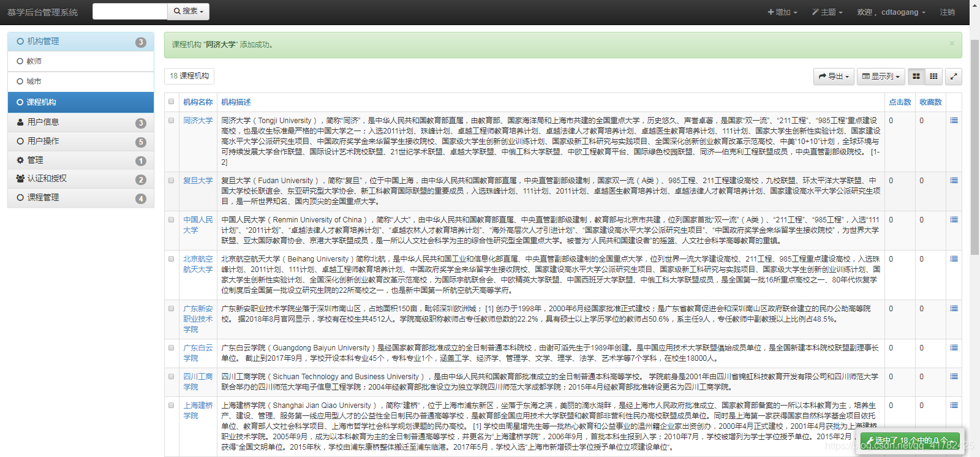Toggle the select-all header checkbox
The height and width of the screenshot is (457, 980).
[171, 102]
